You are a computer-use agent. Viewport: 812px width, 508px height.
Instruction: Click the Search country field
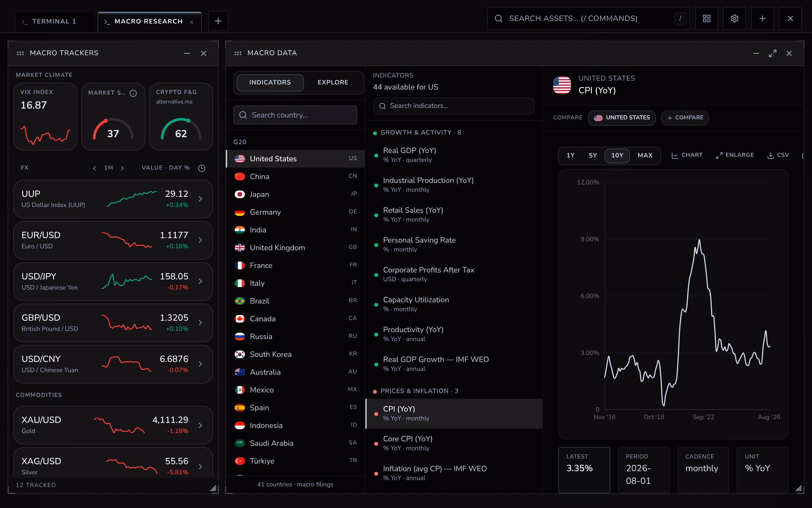point(295,115)
